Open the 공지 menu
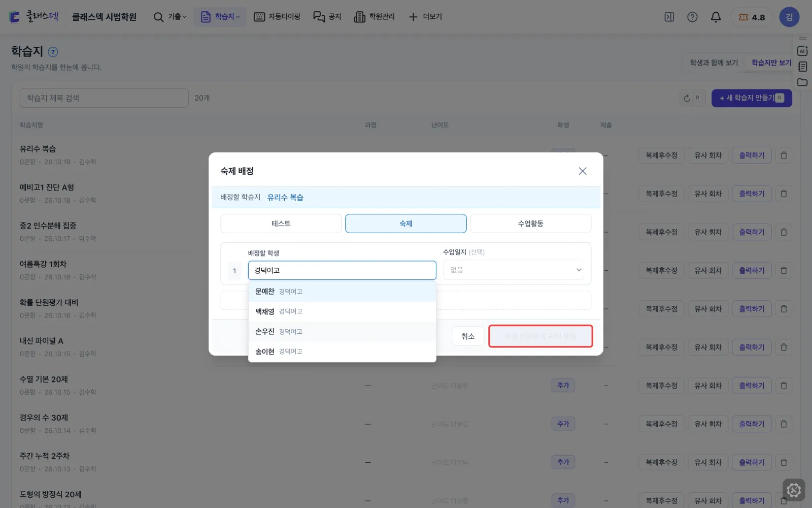The width and height of the screenshot is (812, 508). [x=327, y=17]
